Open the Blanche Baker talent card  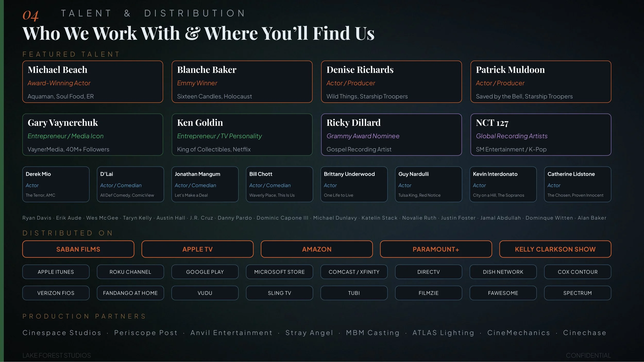pyautogui.click(x=242, y=82)
